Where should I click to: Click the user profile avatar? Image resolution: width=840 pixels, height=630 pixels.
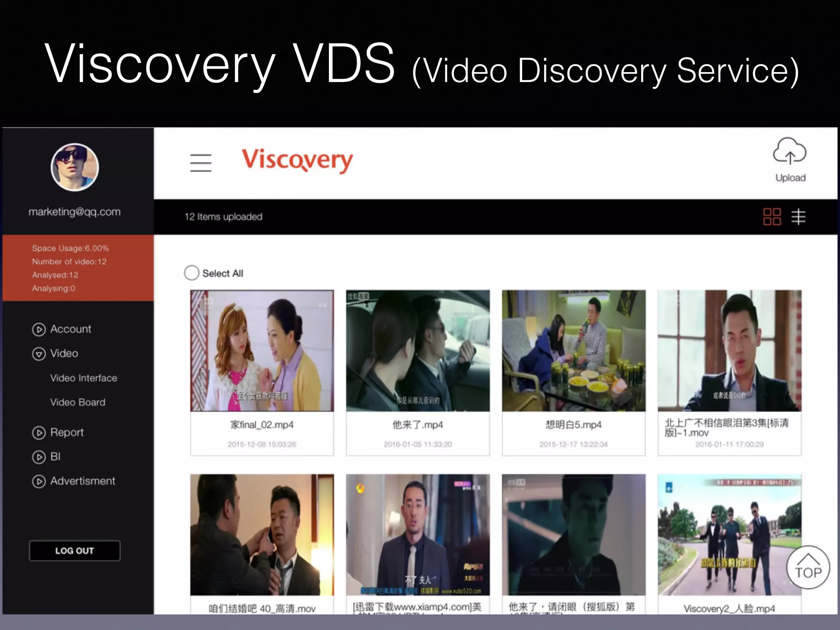tap(75, 167)
